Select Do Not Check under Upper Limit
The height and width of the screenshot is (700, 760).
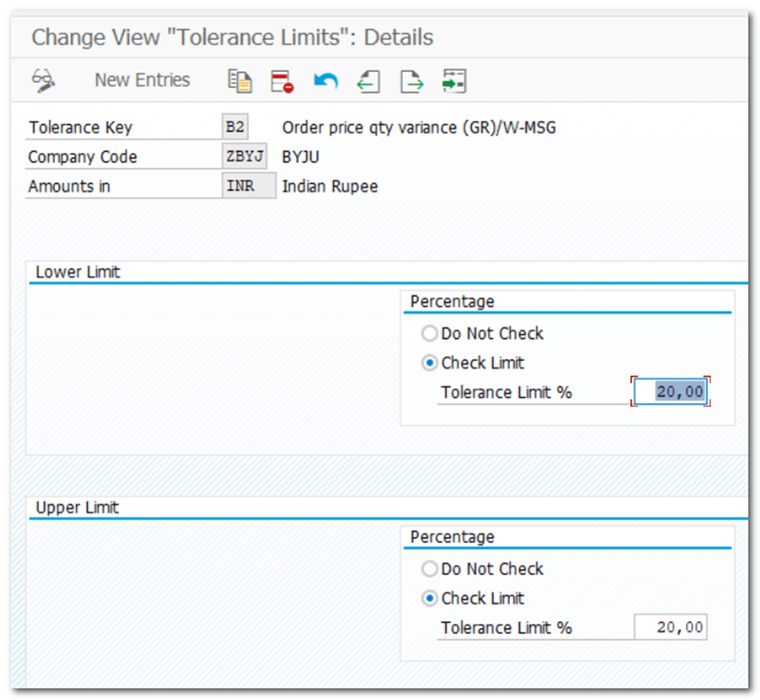[x=430, y=569]
